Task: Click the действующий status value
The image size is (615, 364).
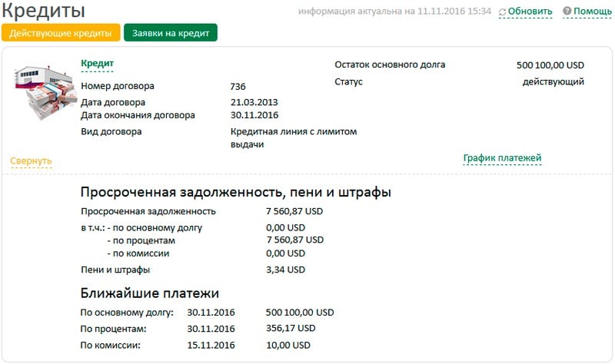Action: (x=553, y=81)
